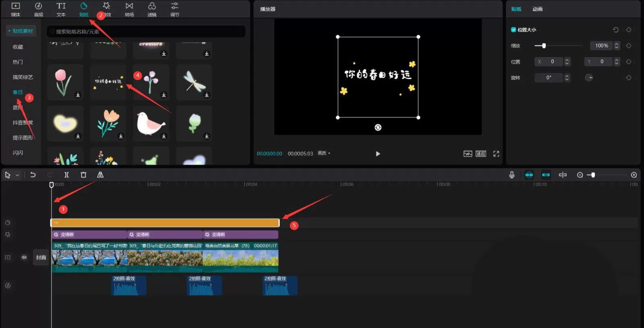Choose the pointer selection tool
Screen dimensions: 644x328
(8, 175)
